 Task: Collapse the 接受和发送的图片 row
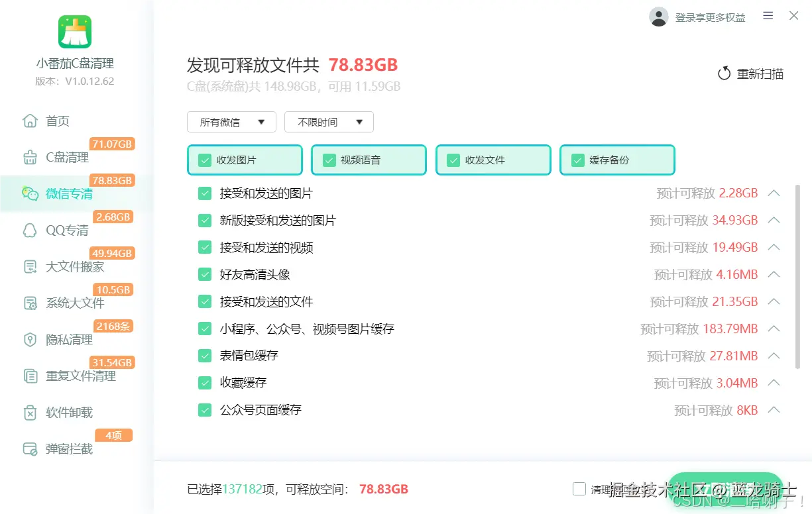coord(774,193)
